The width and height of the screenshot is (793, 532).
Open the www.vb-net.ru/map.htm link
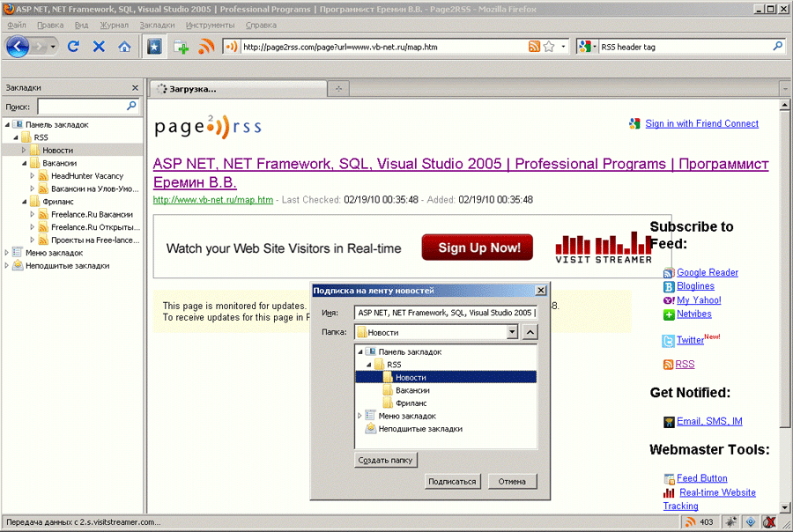tap(213, 200)
